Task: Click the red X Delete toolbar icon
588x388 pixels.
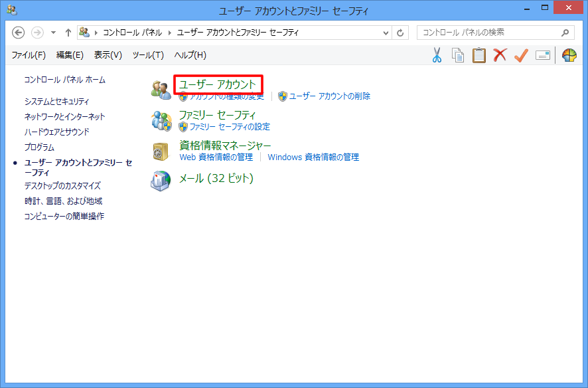Action: (500, 55)
